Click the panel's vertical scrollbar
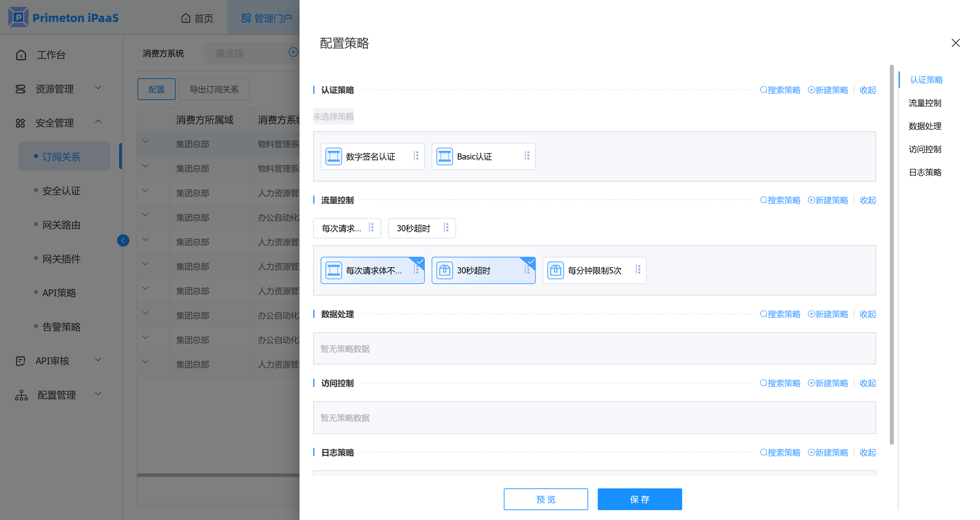 [891, 254]
